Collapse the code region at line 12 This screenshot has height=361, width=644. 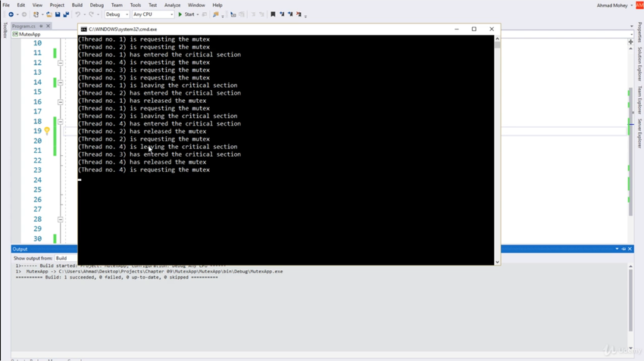61,63
